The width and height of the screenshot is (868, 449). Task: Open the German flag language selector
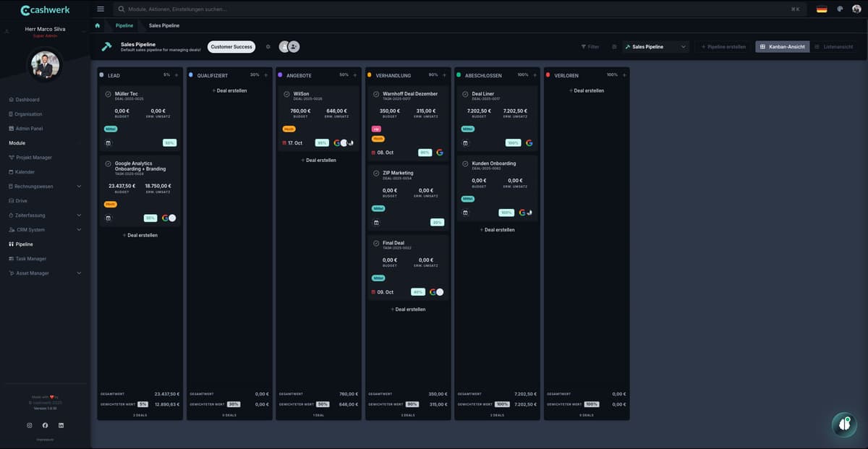pyautogui.click(x=822, y=9)
